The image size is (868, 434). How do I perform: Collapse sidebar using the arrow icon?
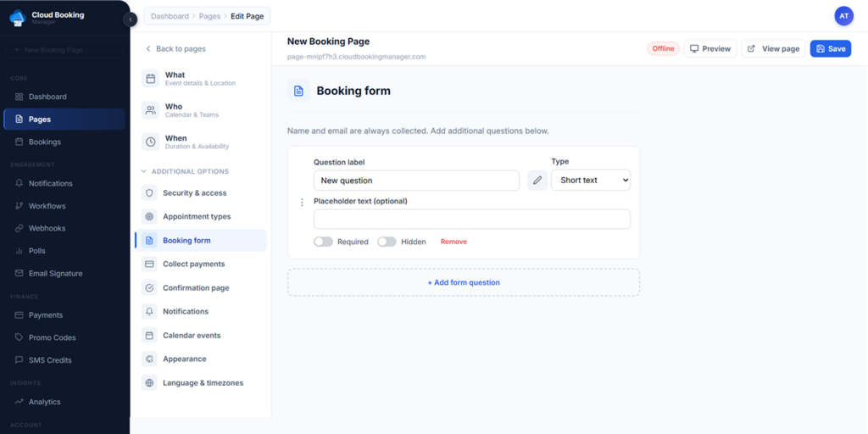(x=130, y=19)
